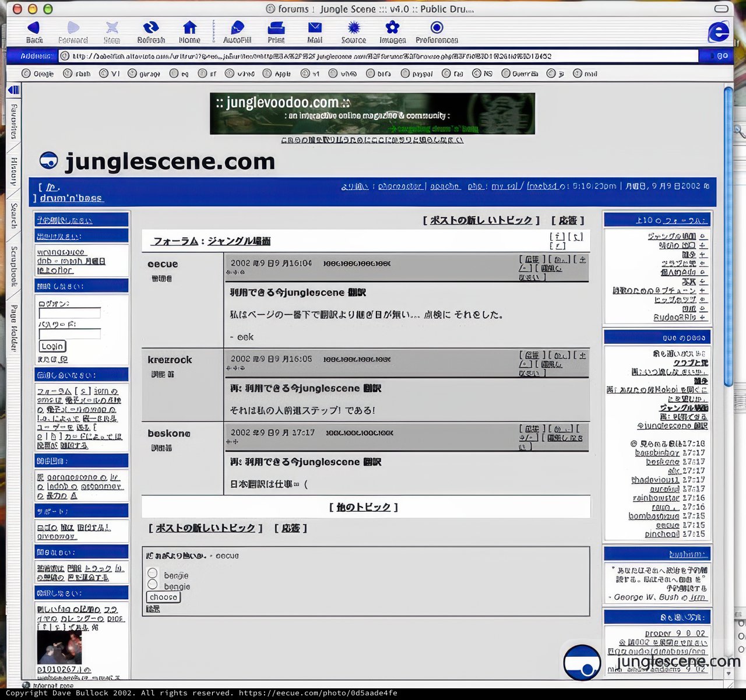
Task: Submit the poll with the 'choose' button
Action: [163, 597]
